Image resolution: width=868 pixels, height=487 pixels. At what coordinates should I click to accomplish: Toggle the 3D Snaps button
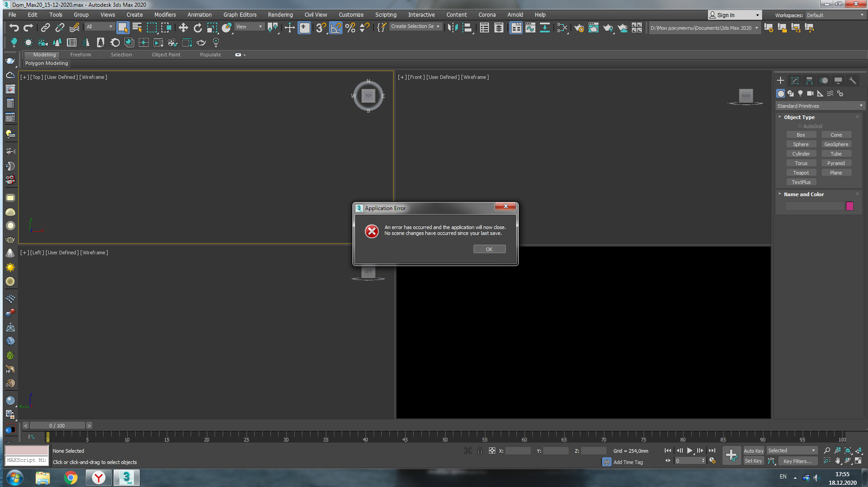point(320,28)
